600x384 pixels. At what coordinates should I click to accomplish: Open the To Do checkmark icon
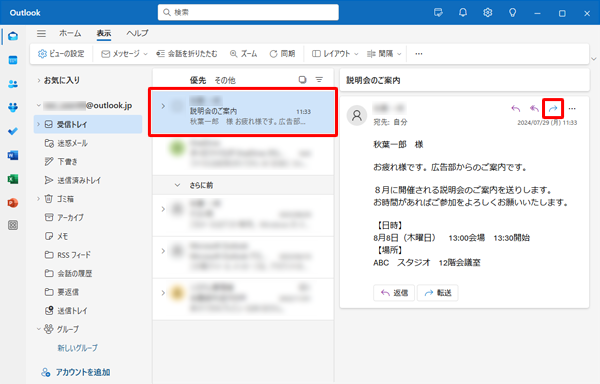pos(13,131)
